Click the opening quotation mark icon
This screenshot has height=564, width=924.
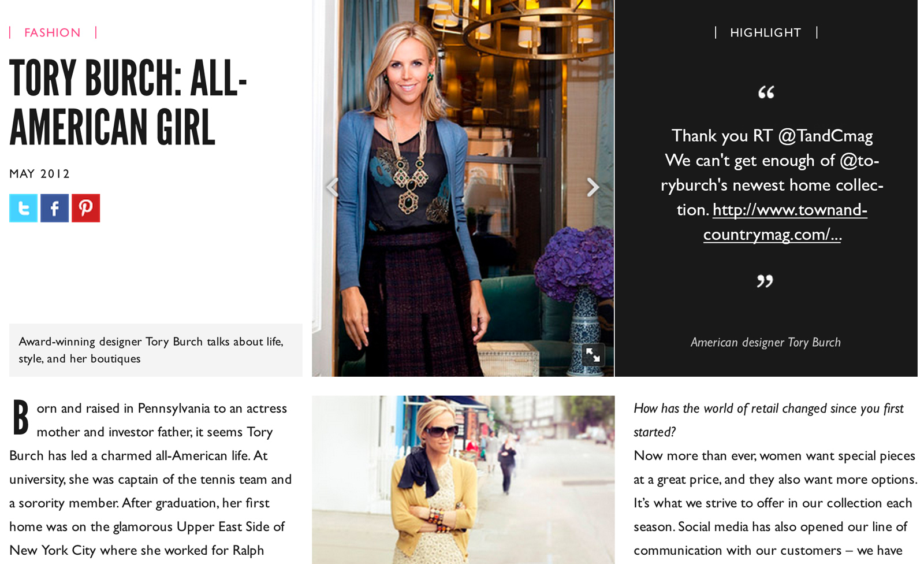coord(766,92)
